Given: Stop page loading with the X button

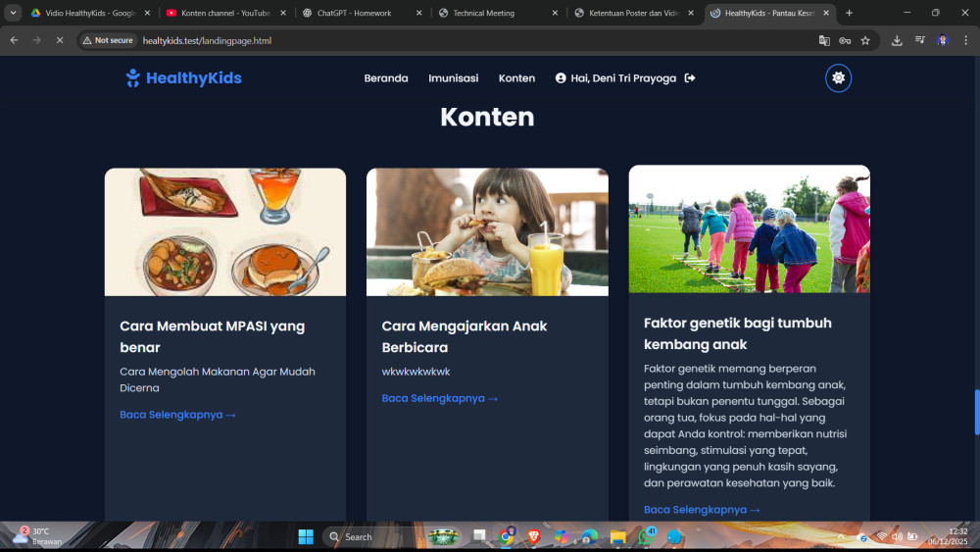Looking at the screenshot, I should point(59,40).
